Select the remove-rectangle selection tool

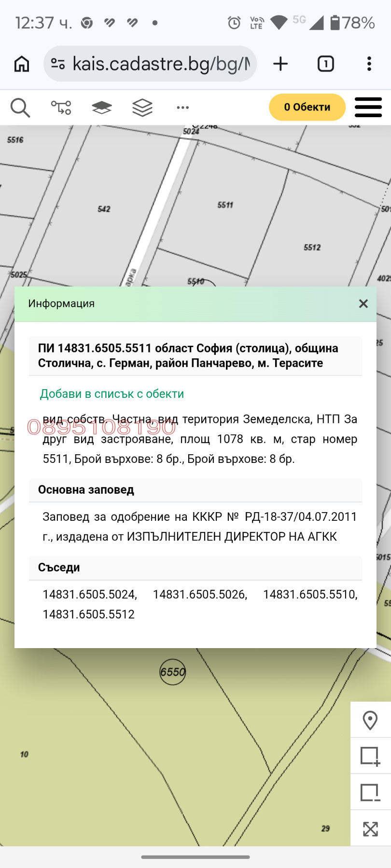click(370, 792)
